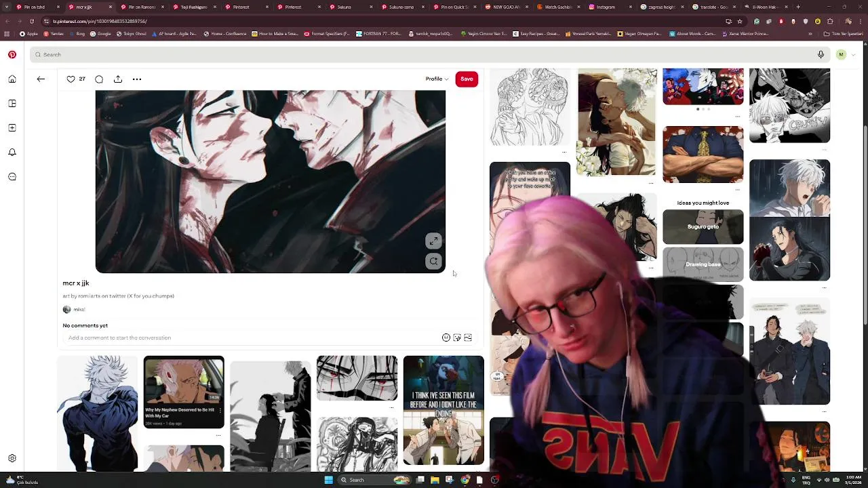The width and height of the screenshot is (868, 488).
Task: Click description art by romiarts on twitter
Action: [x=118, y=296]
